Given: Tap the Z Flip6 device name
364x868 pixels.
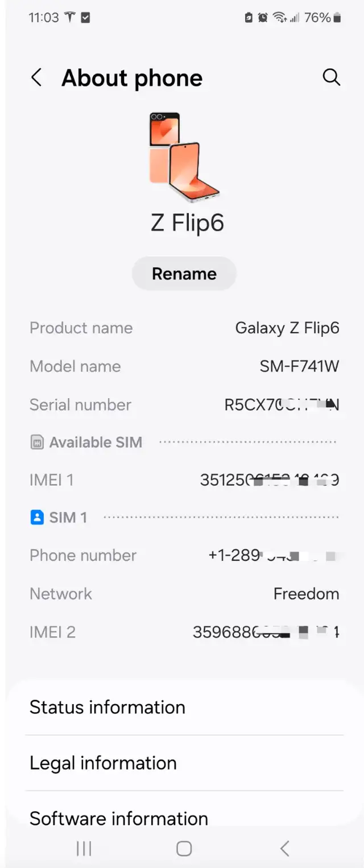Looking at the screenshot, I should (187, 223).
